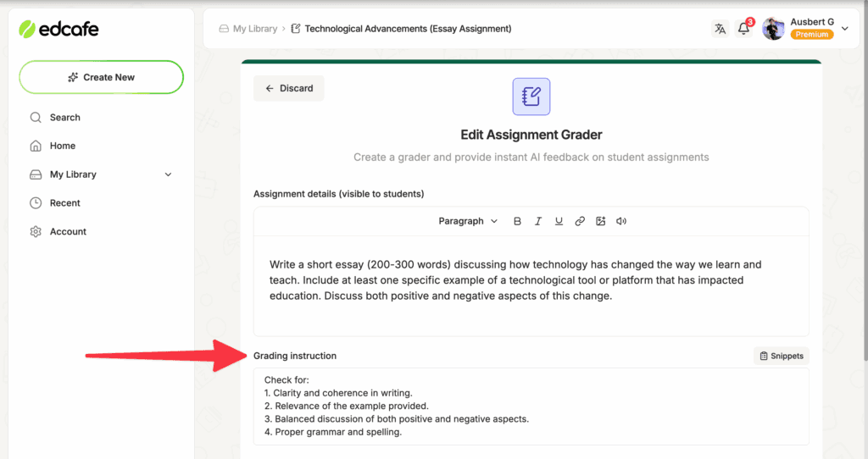Underline text using toolbar icon

559,221
